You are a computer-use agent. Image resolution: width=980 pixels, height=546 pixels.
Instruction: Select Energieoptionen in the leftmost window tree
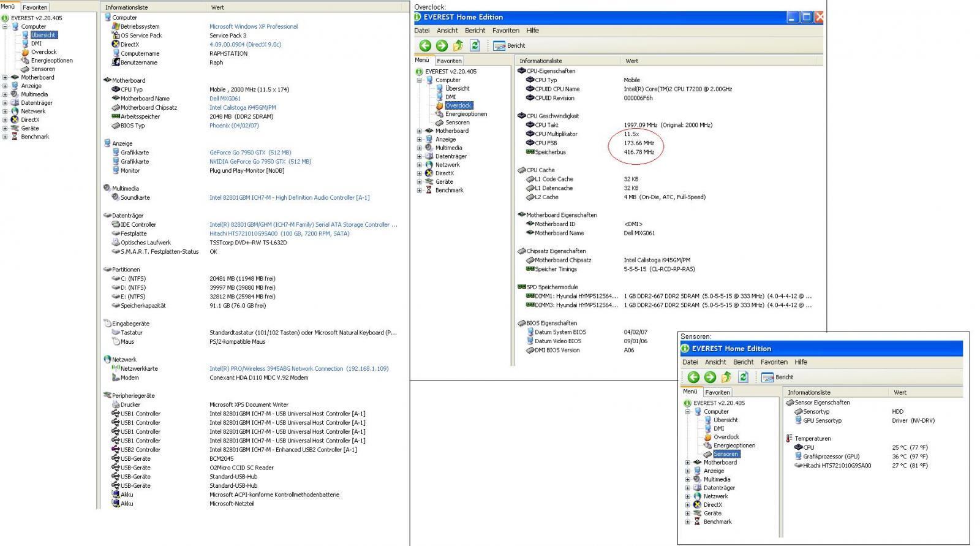[x=51, y=61]
